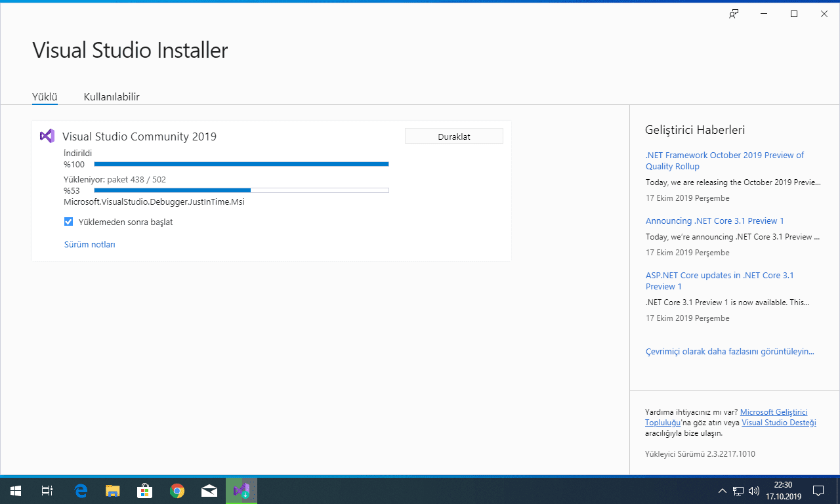The image size is (840, 504).
Task: Switch to the Kullanılabilir tab
Action: click(112, 97)
